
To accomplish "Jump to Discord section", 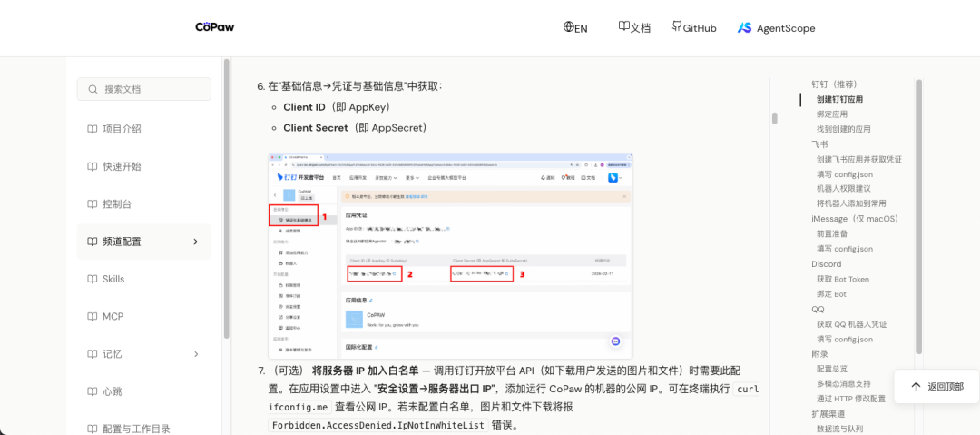I will click(827, 264).
